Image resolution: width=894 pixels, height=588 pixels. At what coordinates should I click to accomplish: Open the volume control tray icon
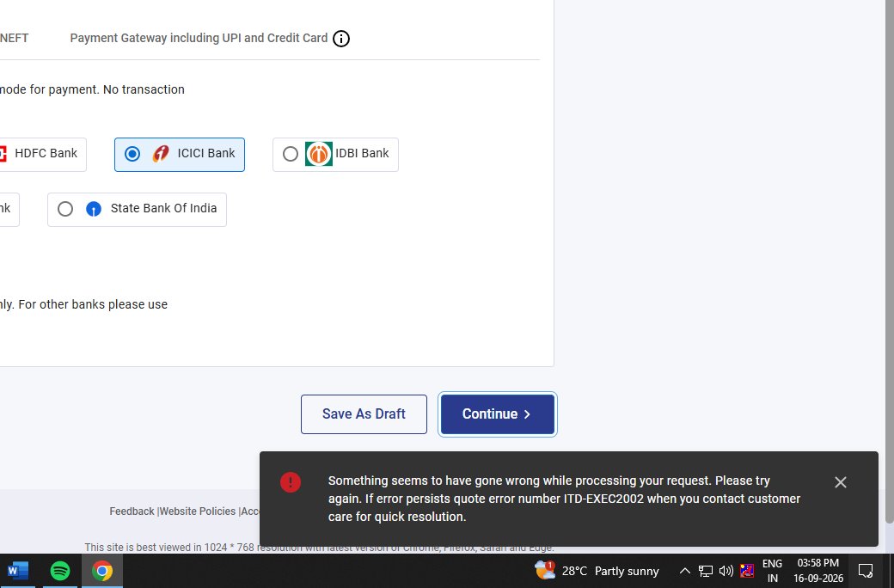[x=726, y=571]
